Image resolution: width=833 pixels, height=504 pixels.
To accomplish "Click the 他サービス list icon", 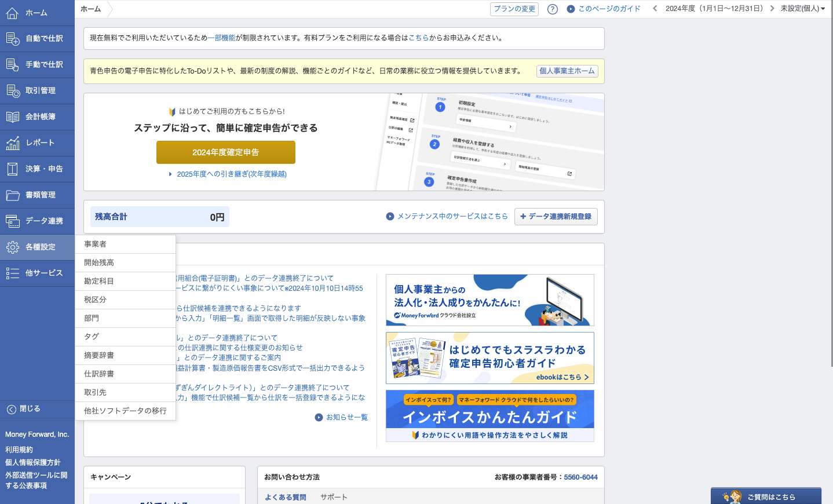I will click(12, 273).
